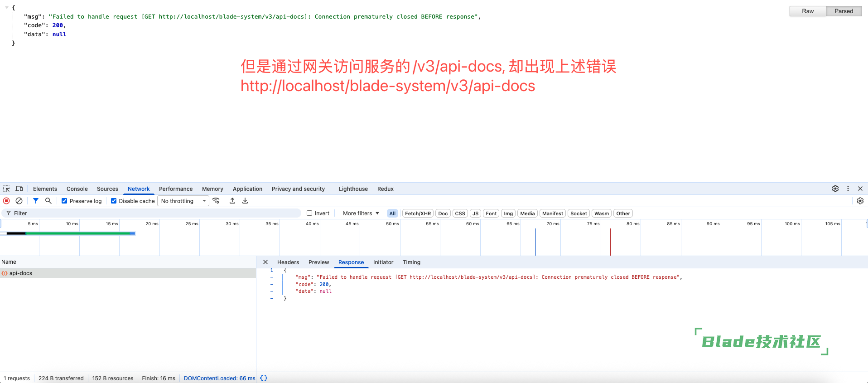868x383 pixels.
Task: Clear the network log
Action: (x=19, y=201)
